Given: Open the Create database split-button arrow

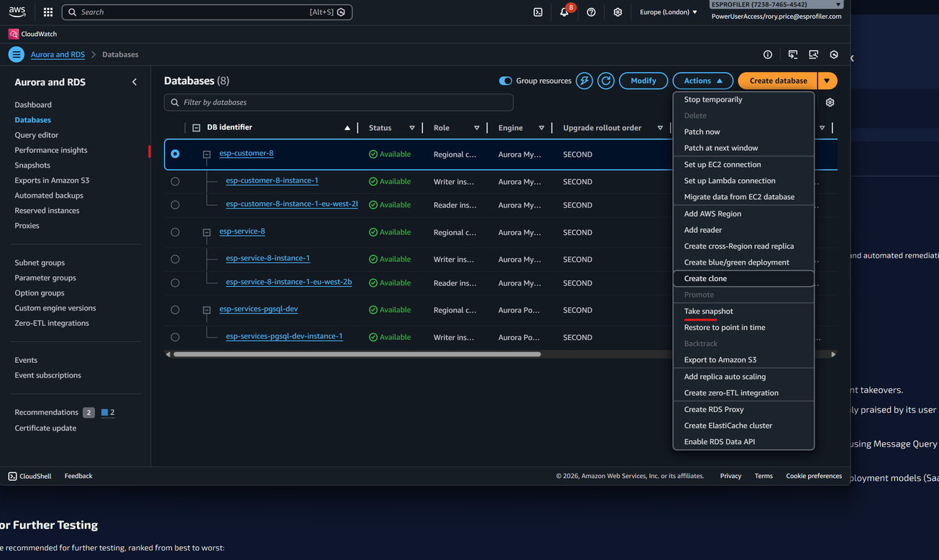Looking at the screenshot, I should click(828, 81).
